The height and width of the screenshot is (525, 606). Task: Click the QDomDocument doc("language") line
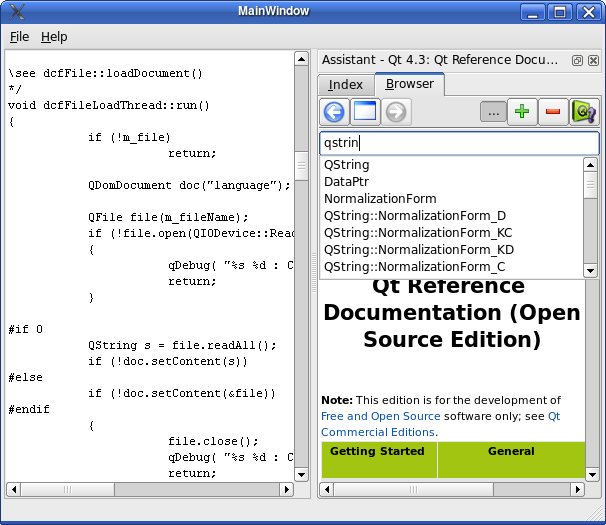click(189, 185)
